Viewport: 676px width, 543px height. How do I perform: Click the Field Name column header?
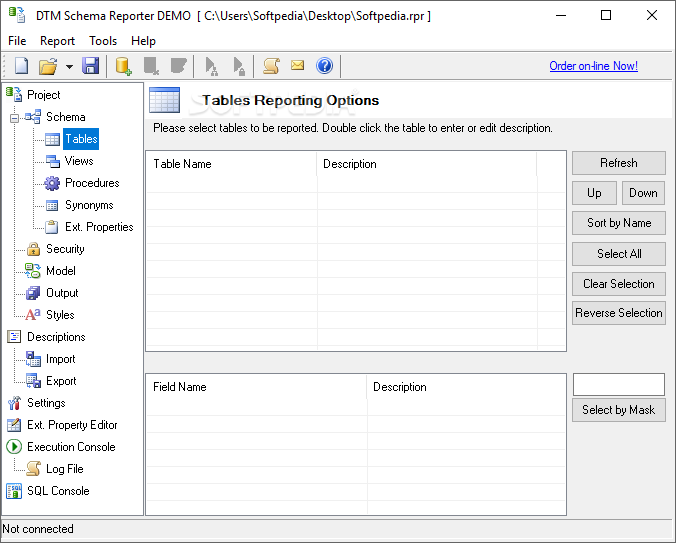click(257, 387)
